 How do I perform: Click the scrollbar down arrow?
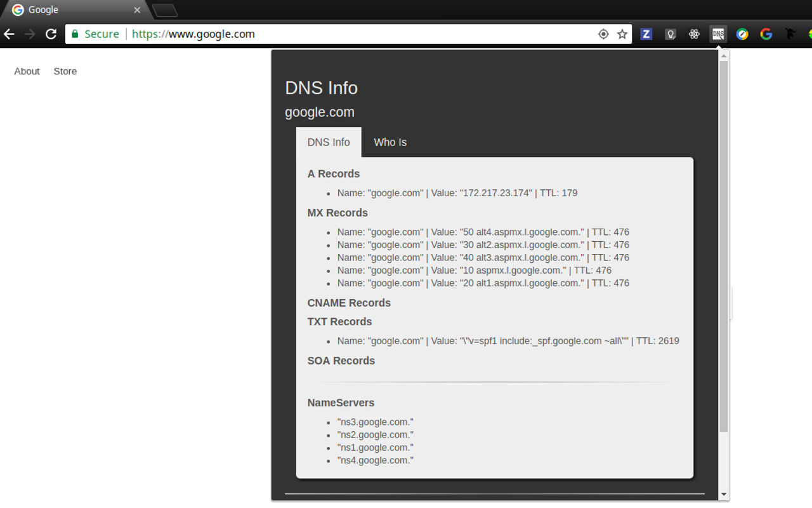coord(723,494)
